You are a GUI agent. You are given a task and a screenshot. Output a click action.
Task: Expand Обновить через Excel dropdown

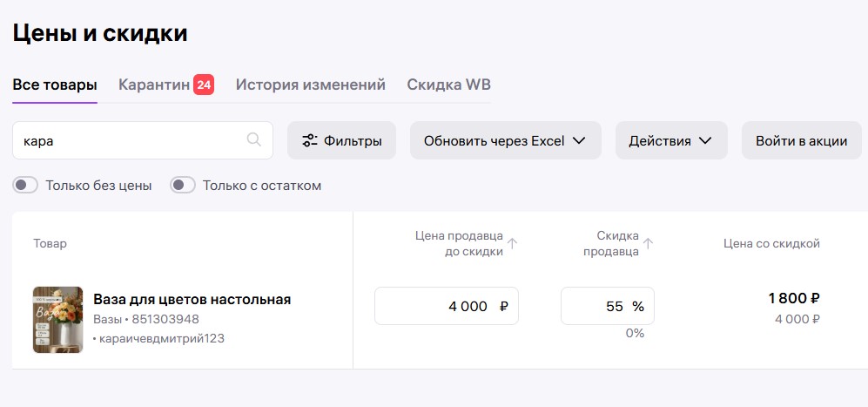click(x=505, y=140)
